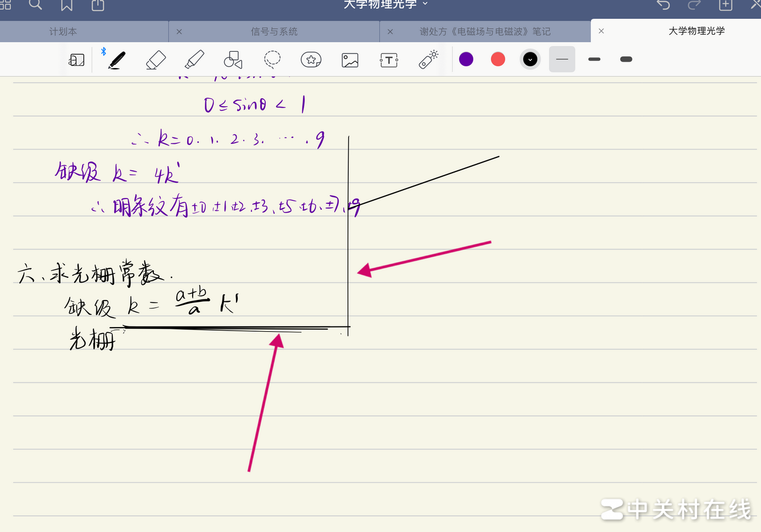Select the Text box tool
The image size is (761, 532).
389,60
